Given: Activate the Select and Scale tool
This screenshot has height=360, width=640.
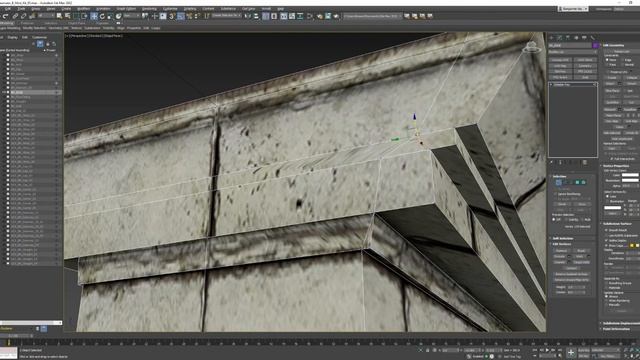Looking at the screenshot, I should (x=110, y=16).
